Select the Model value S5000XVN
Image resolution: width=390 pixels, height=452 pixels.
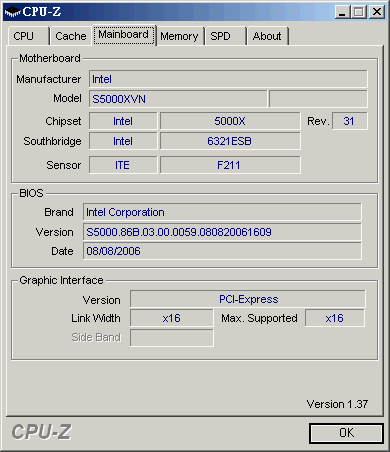coord(178,99)
